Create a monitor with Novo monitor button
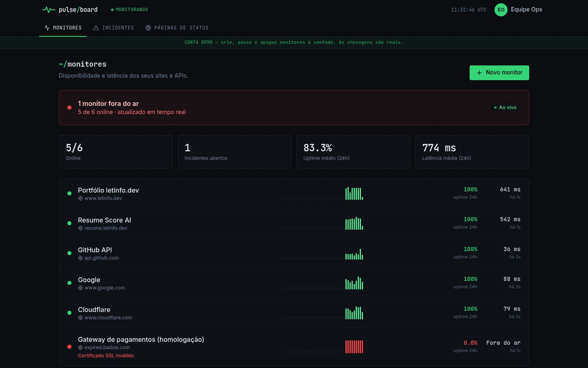Screen dimensions: 588x368 499,73
